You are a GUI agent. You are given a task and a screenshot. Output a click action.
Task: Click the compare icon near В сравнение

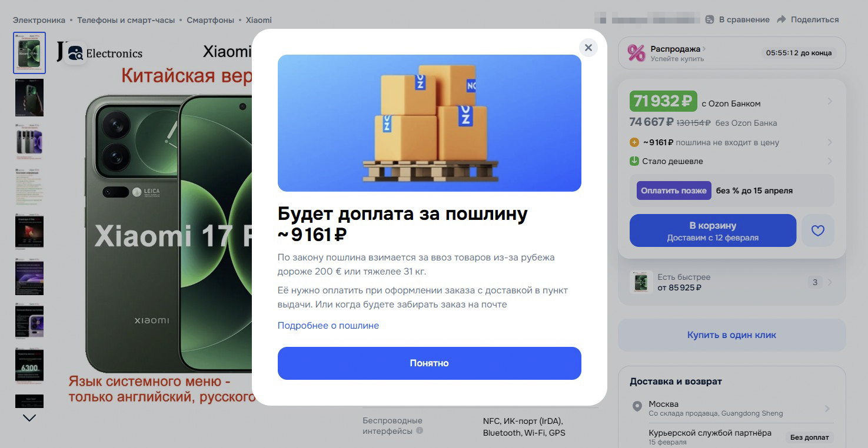coord(710,19)
